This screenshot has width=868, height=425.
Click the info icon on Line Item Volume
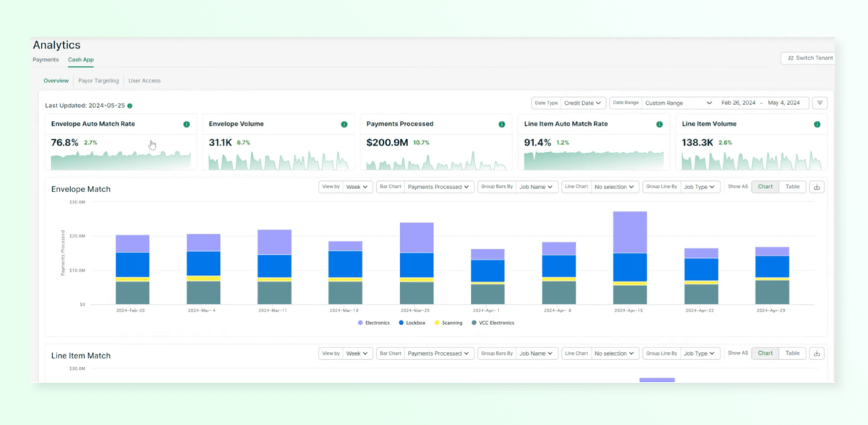817,124
